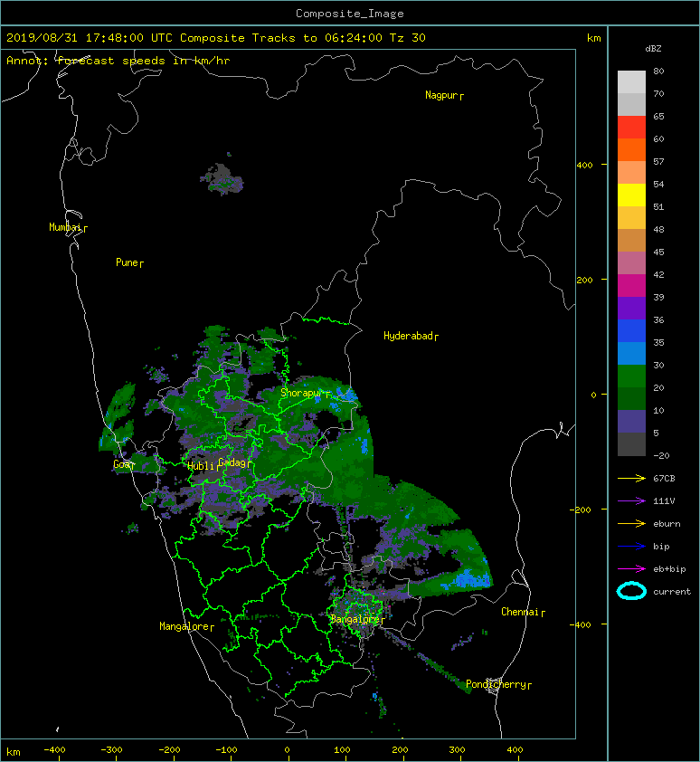The height and width of the screenshot is (762, 700).
Task: Click the eburn arrow symbol in legend
Action: 631,524
